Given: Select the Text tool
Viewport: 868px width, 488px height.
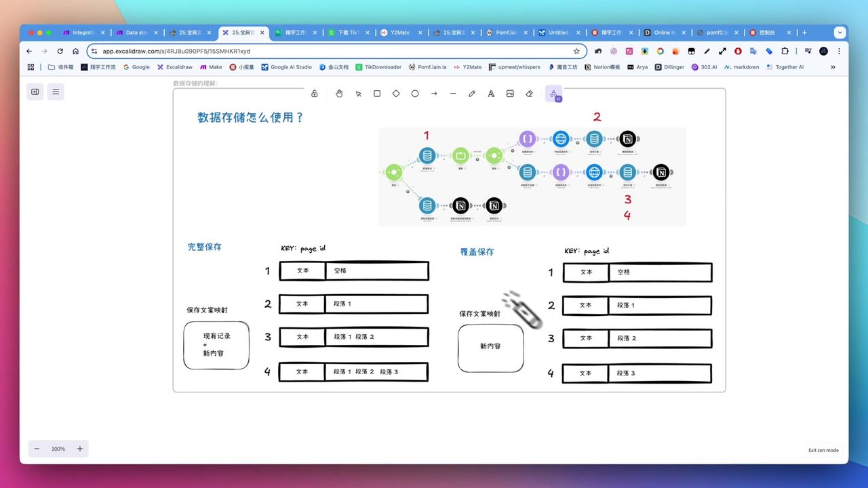Looking at the screenshot, I should pyautogui.click(x=490, y=94).
